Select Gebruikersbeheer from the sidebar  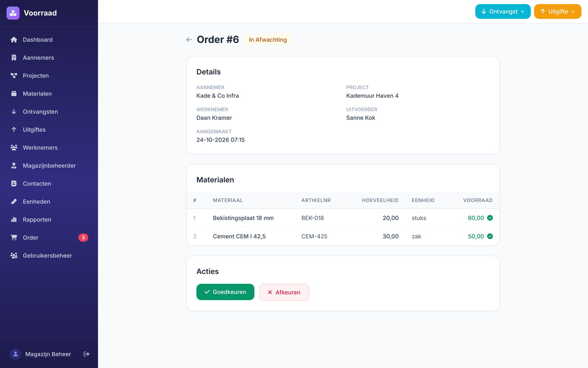49,256
